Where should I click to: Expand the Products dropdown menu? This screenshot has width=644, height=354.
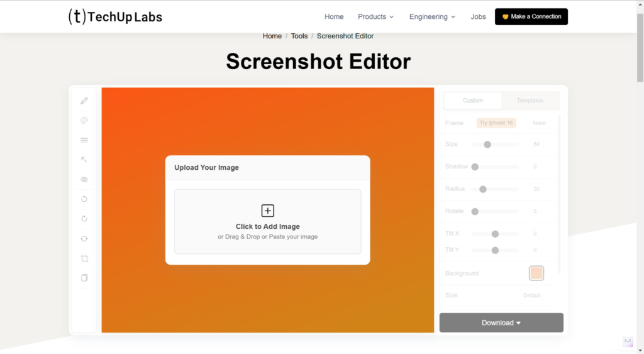point(376,17)
